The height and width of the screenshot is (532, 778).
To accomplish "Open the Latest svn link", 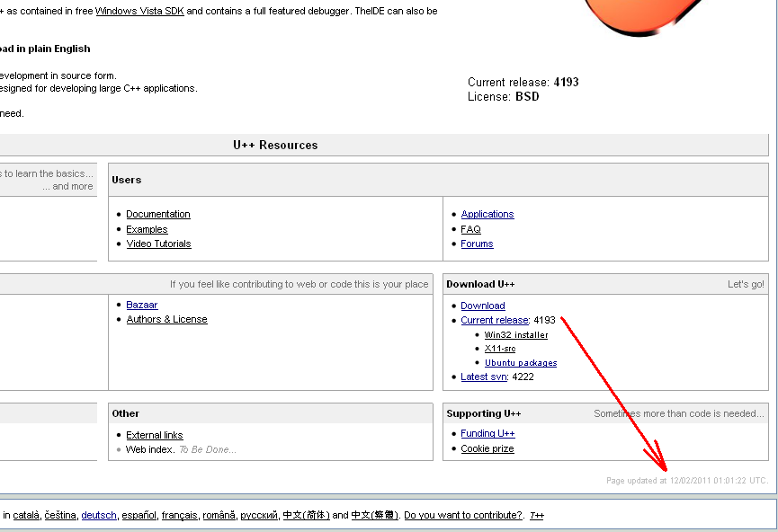I will pos(483,377).
